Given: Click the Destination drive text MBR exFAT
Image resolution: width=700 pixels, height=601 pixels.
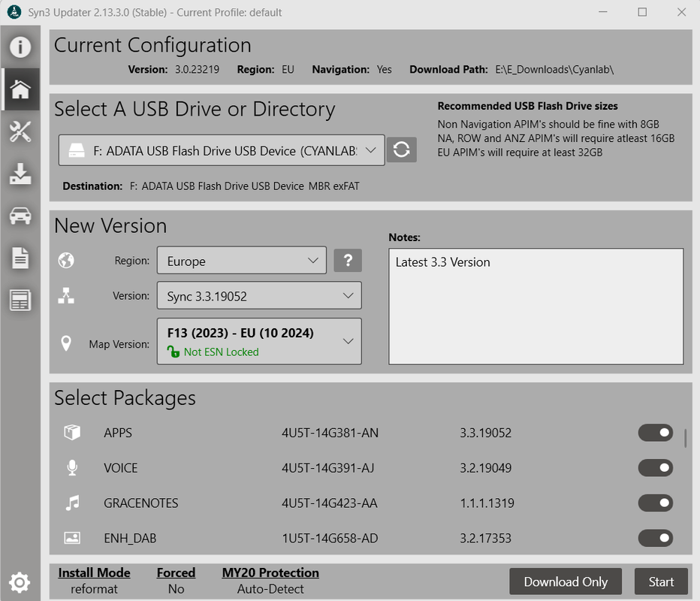Looking at the screenshot, I should click(334, 186).
